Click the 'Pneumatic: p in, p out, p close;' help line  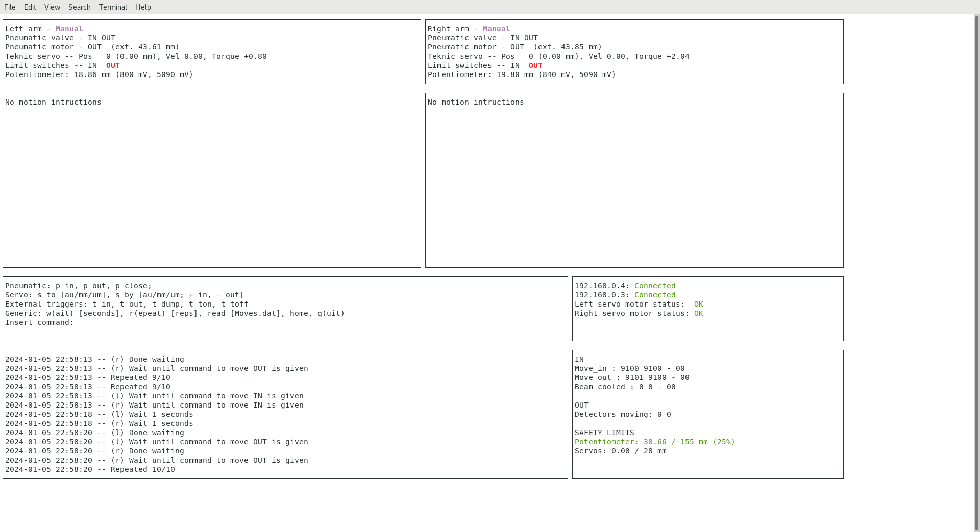click(x=79, y=286)
